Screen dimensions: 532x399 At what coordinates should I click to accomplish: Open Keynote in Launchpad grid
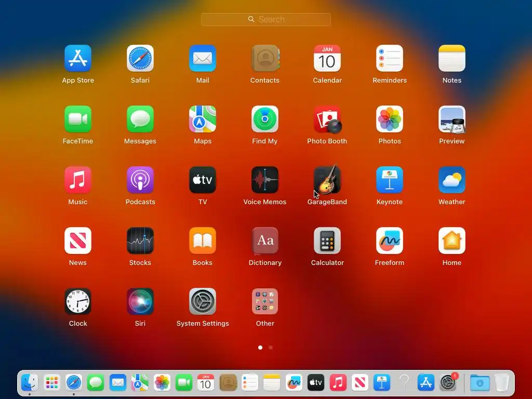pos(390,180)
